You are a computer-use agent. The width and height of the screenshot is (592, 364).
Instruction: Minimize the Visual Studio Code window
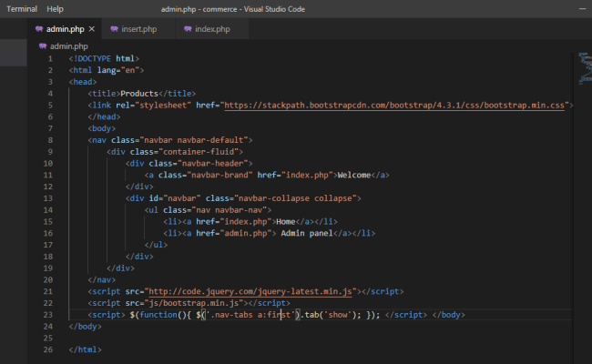click(582, 9)
